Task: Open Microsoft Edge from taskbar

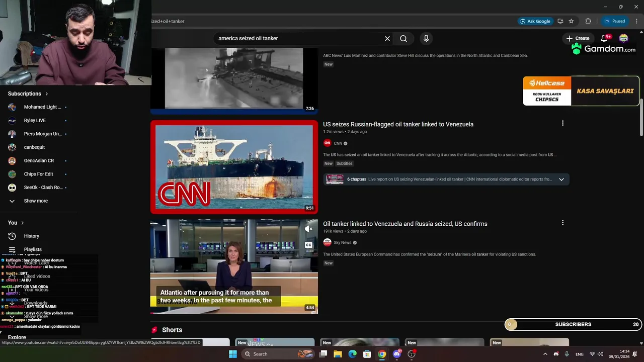Action: click(352, 354)
